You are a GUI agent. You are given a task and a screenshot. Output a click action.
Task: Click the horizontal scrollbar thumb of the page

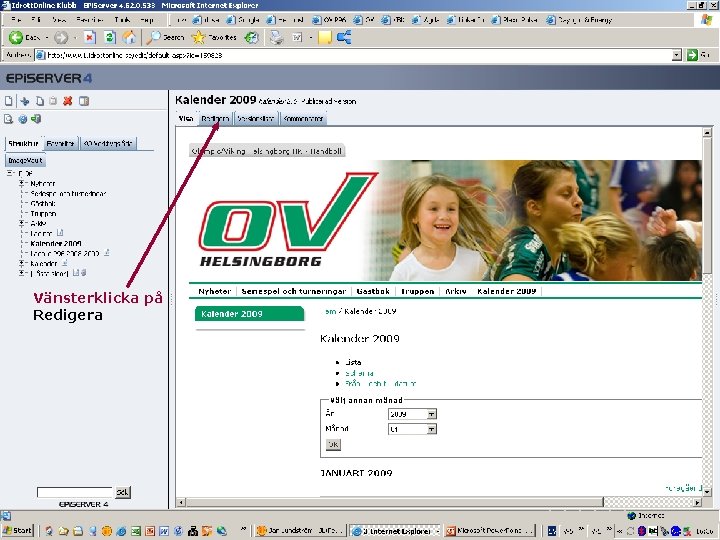tap(394, 502)
